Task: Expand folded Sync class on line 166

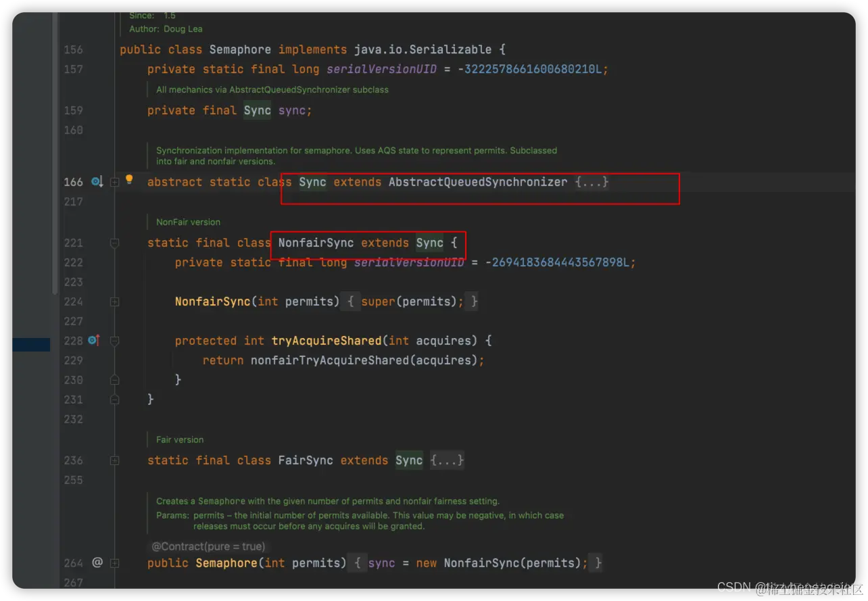Action: pos(115,182)
